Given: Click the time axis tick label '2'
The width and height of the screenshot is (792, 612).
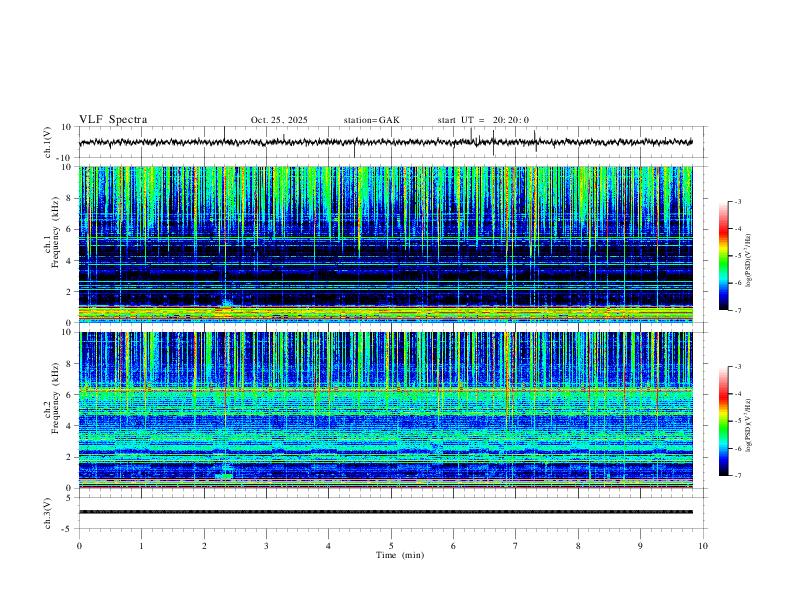Looking at the screenshot, I should tap(204, 546).
